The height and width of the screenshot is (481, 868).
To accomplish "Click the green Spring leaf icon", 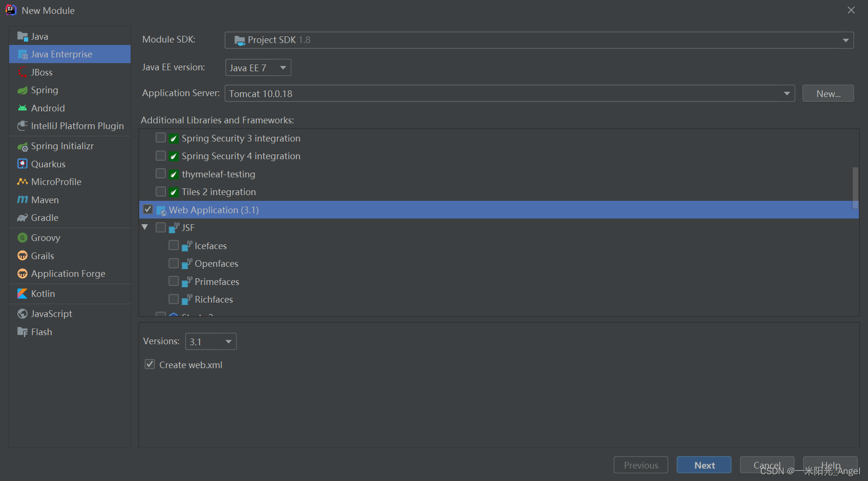I will click(x=22, y=90).
